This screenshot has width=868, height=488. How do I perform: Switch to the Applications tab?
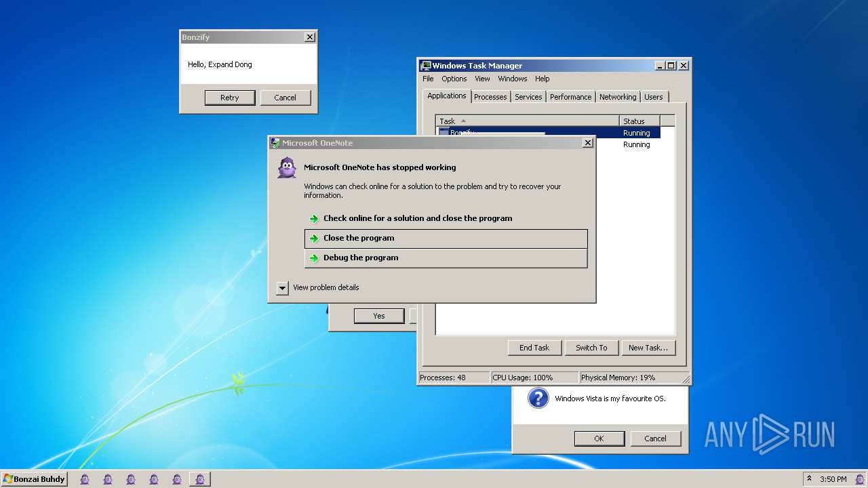pyautogui.click(x=446, y=96)
